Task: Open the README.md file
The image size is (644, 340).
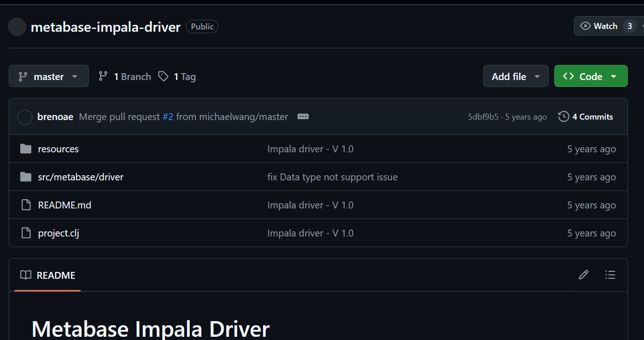Action: click(x=64, y=205)
